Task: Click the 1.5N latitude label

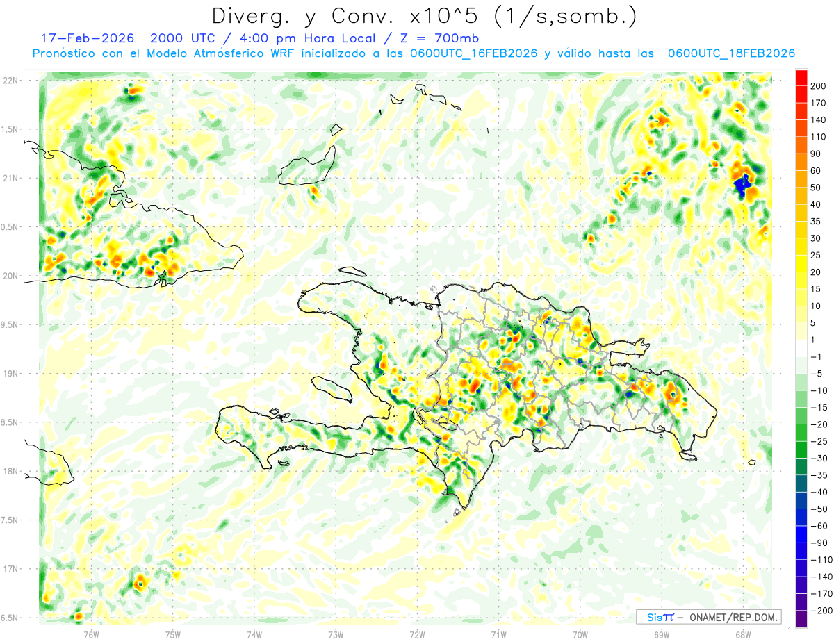Action: point(10,129)
